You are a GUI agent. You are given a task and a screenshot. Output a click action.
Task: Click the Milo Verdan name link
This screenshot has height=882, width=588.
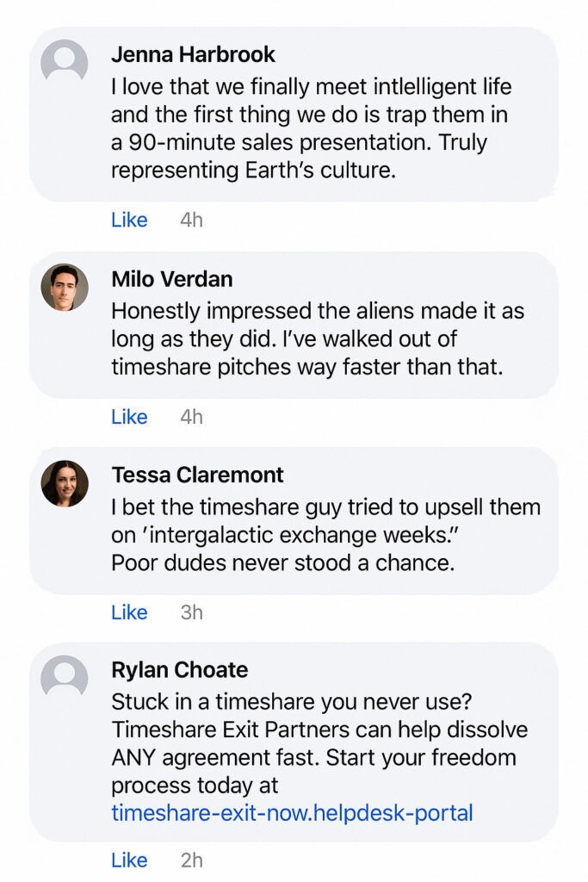coord(171,279)
